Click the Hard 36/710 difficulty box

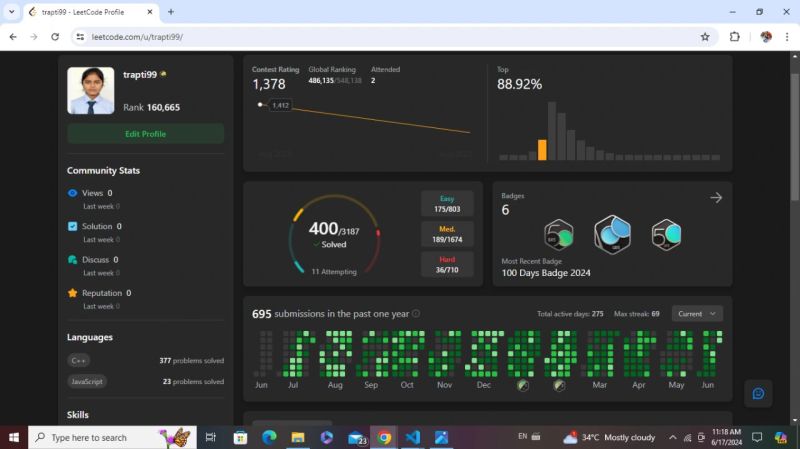447,264
